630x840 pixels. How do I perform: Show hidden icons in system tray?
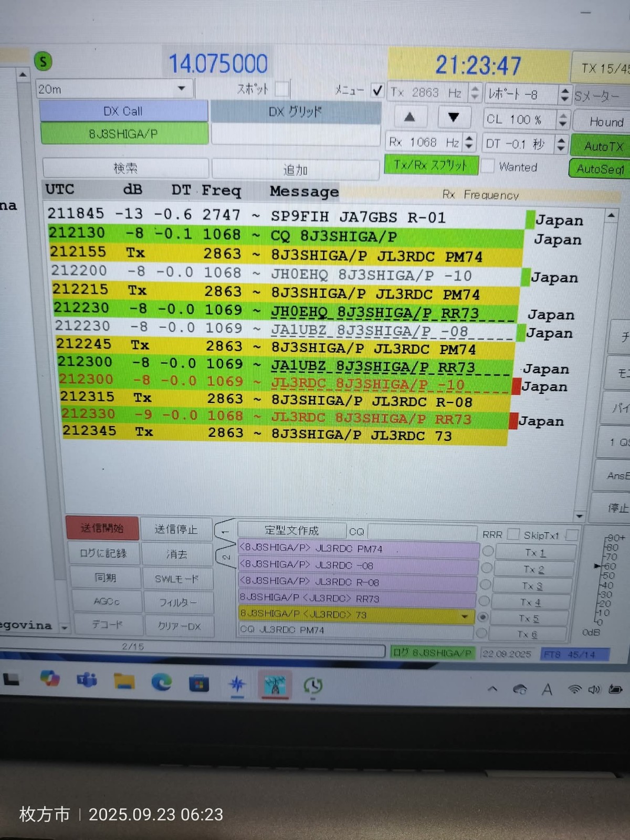pos(492,689)
